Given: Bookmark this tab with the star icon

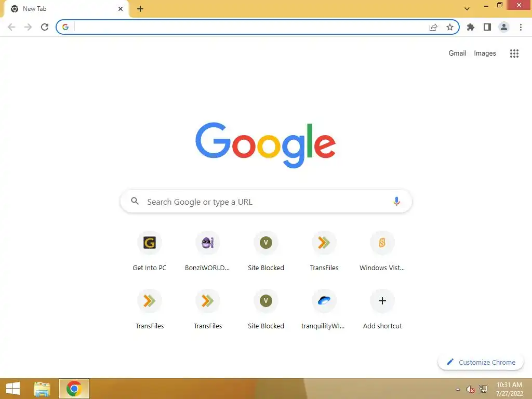Looking at the screenshot, I should pos(450,27).
